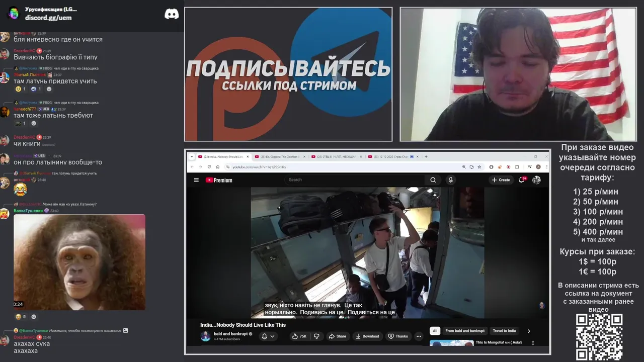
Task: Reload the YouTube page
Action: coord(209,167)
